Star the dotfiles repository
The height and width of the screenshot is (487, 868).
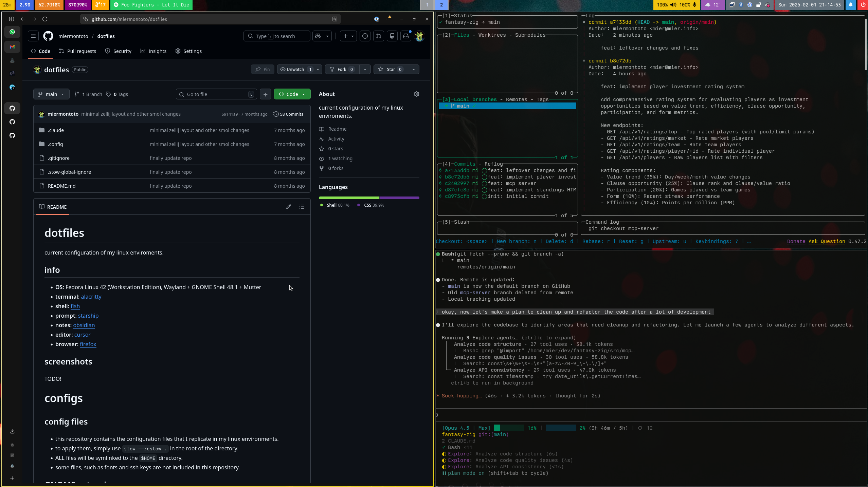tap(391, 69)
